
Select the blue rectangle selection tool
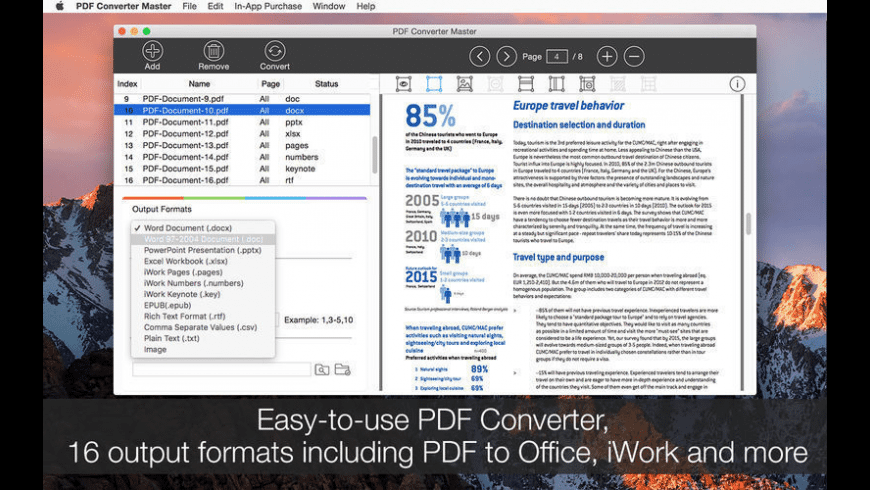tap(434, 84)
